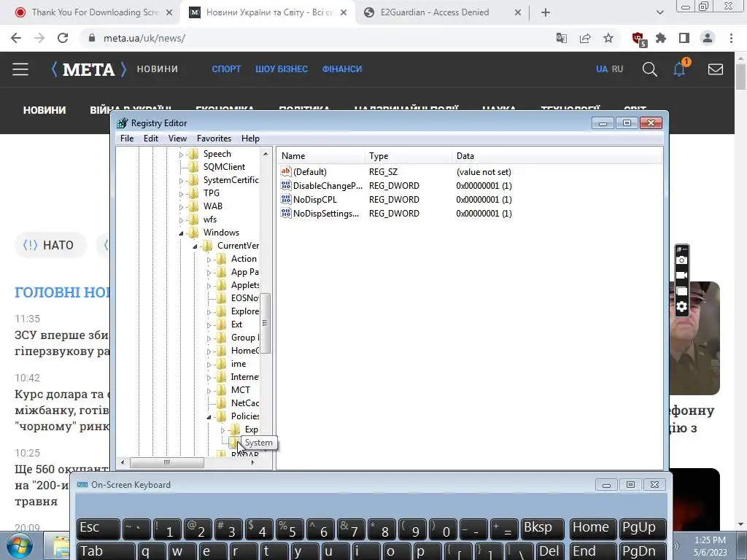Click the Esc key on On-Screen Keyboard
This screenshot has width=747, height=560.
tap(98, 529)
